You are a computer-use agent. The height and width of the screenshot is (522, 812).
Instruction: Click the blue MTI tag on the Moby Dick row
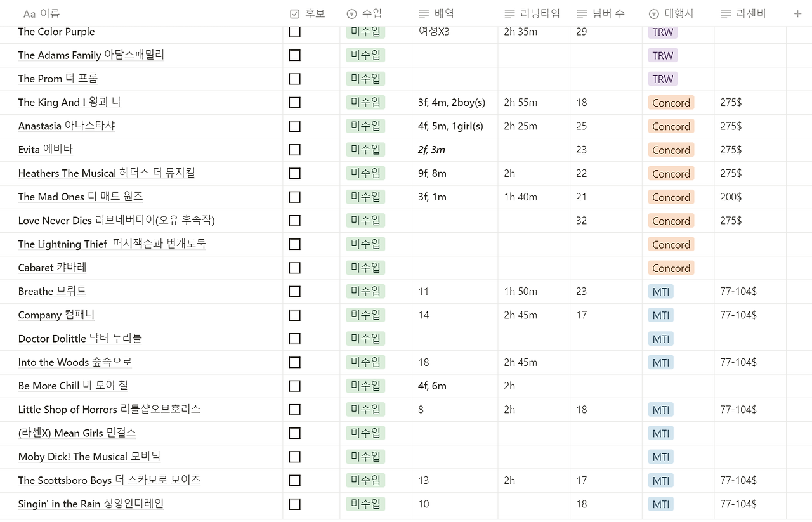(660, 457)
